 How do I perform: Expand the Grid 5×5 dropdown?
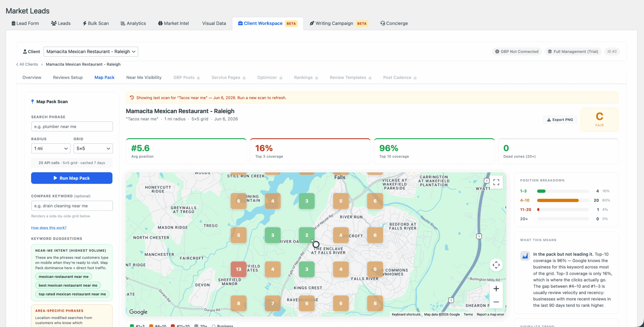pos(93,148)
